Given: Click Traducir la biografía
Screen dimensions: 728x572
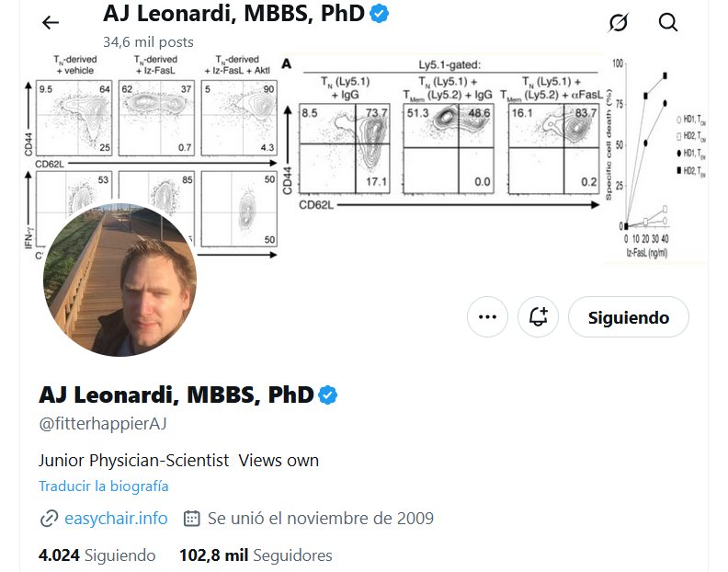Looking at the screenshot, I should (x=103, y=486).
